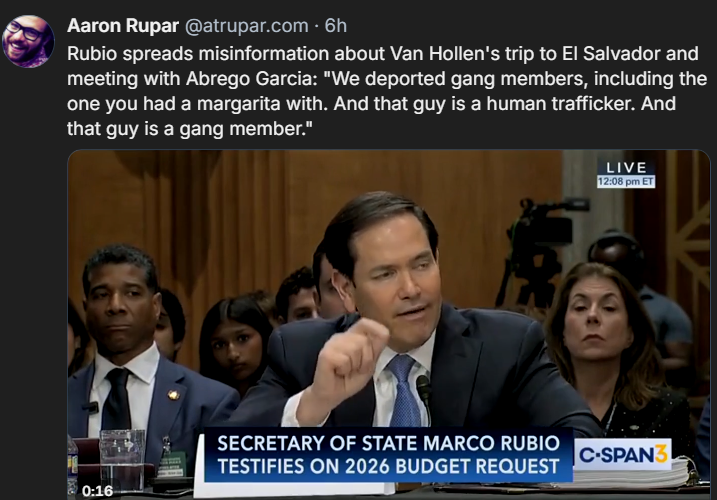The image size is (717, 500).
Task: Click the 0:16 video duration label
Action: 97,491
